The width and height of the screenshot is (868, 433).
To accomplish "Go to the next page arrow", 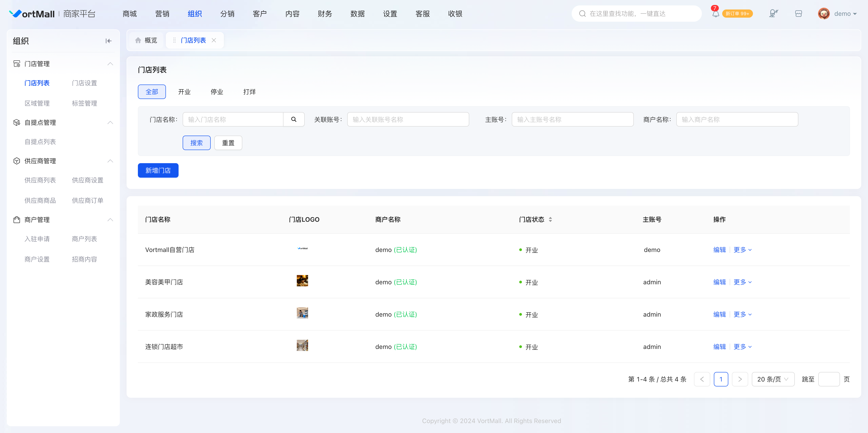I will coord(740,379).
